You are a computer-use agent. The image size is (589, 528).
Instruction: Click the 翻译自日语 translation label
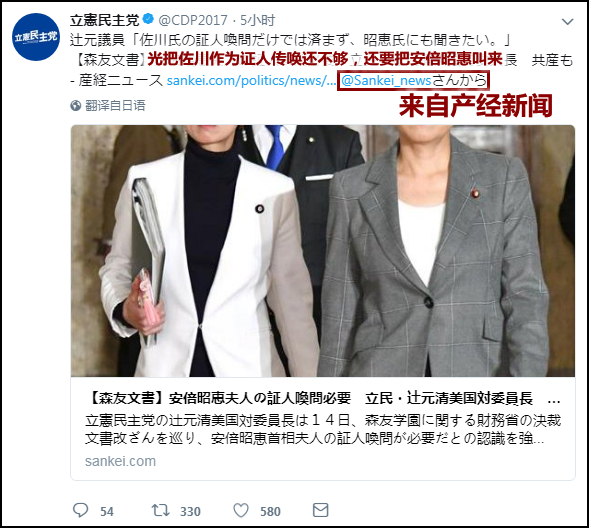[115, 106]
